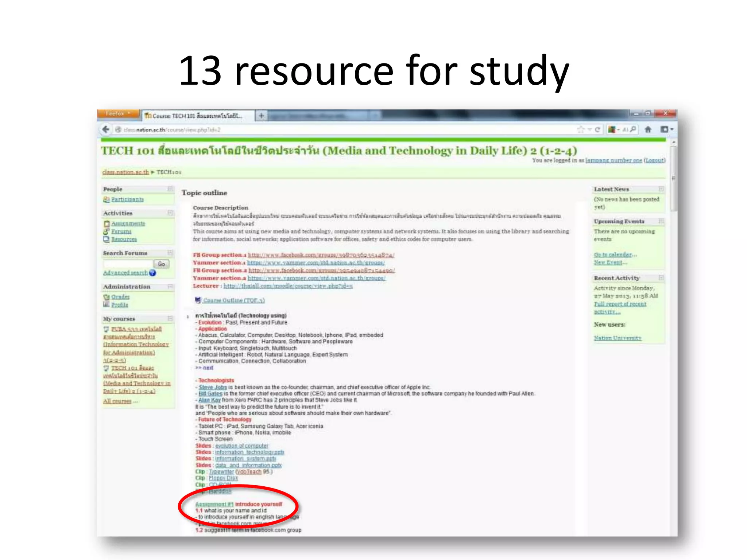Click the search engine dropdown icon

(x=615, y=129)
